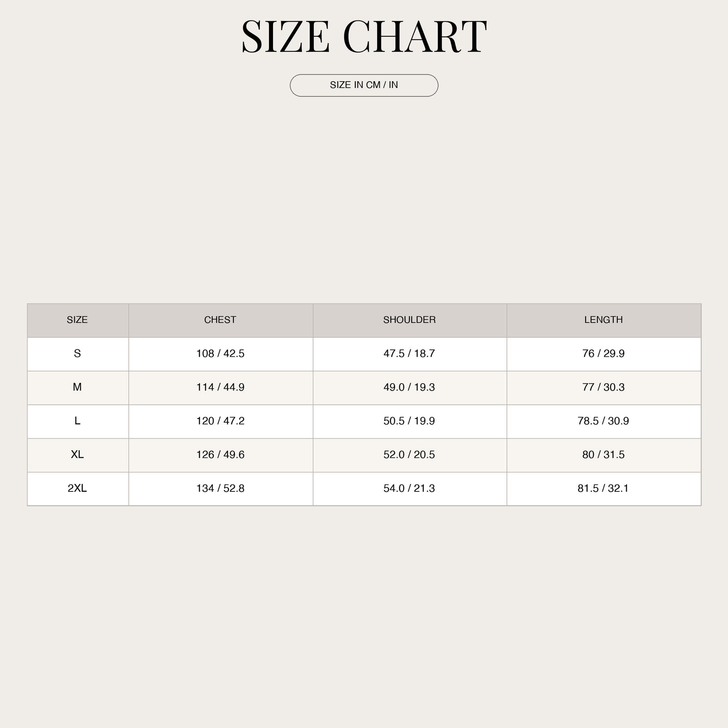Select length value 76 / 29.9
728x728 pixels.
[x=603, y=353]
